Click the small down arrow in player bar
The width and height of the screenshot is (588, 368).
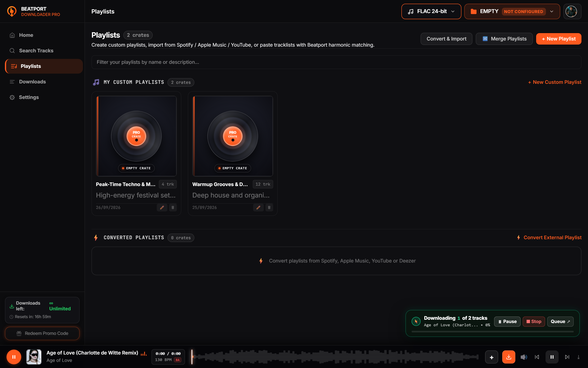579,357
